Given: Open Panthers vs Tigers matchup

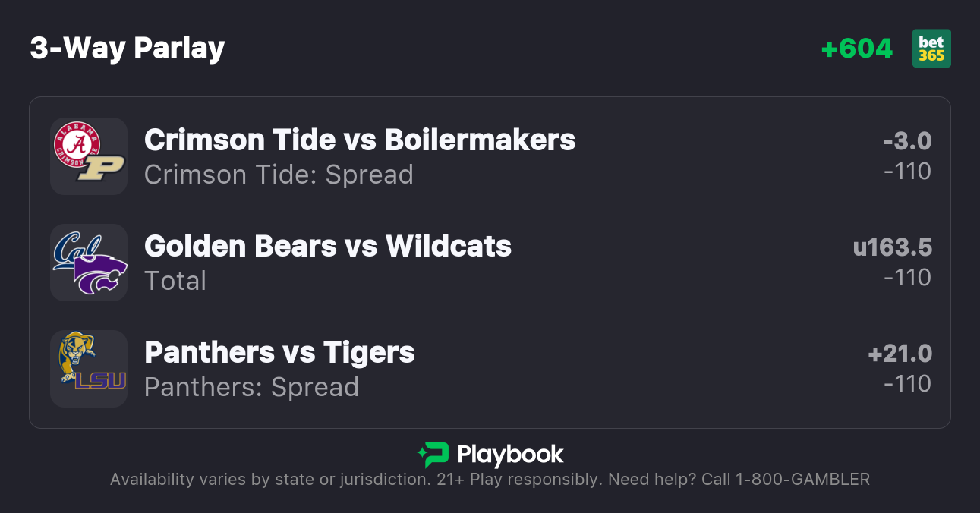Looking at the screenshot, I should 279,352.
